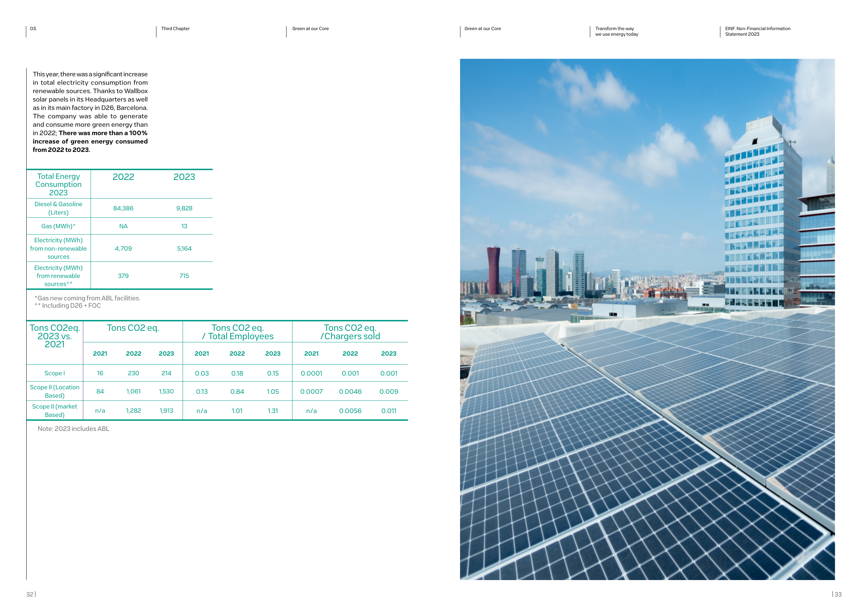Click the Gas 2023 value 13
The image size is (868, 614).
[184, 226]
